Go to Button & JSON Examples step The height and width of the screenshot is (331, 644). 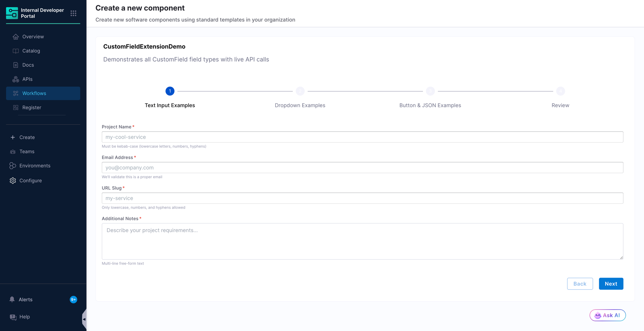pyautogui.click(x=430, y=105)
